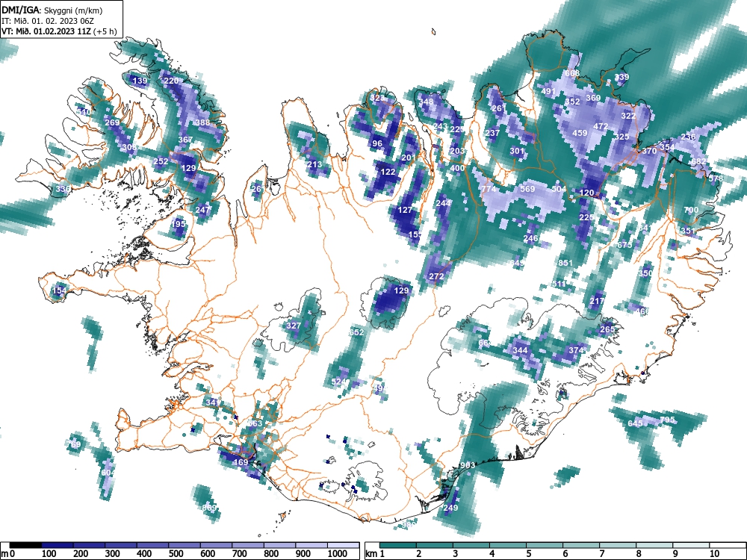Select the 323 label on northern peninsula
Viewport: 747px width, 560px height.
[377, 98]
